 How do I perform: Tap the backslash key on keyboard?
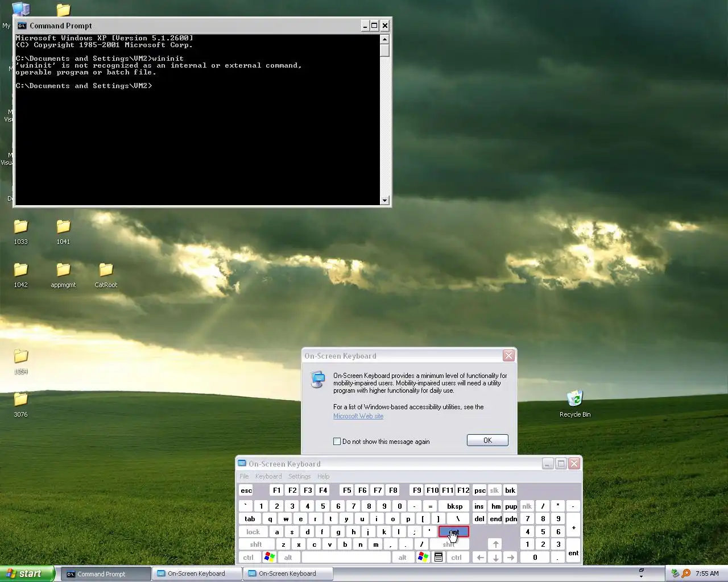458,519
